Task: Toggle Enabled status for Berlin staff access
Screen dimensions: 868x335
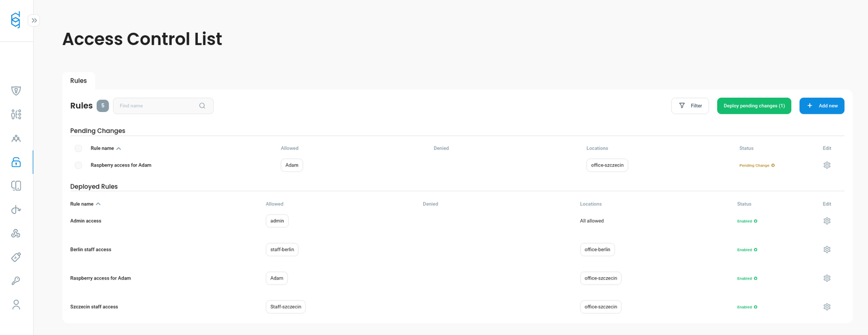Action: coord(747,250)
